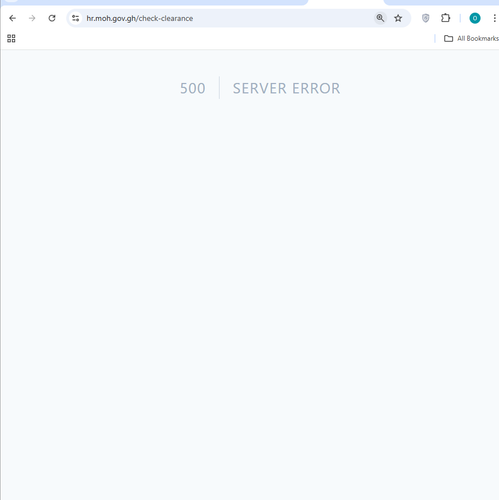
Task: Go back to the previous page
Action: (12, 18)
